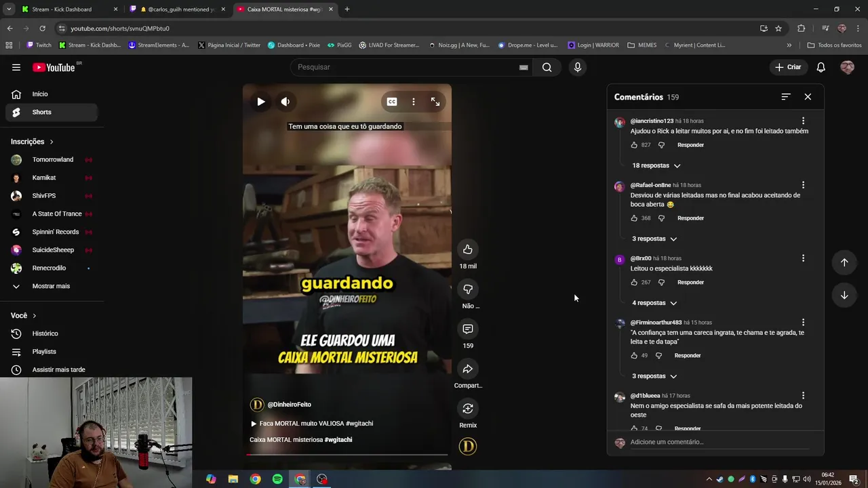
Task: Open Assistir mais tarde in sidebar
Action: (x=52, y=369)
